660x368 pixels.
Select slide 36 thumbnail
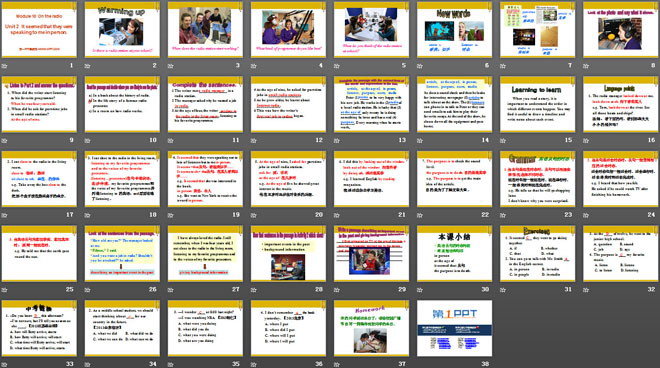(x=288, y=328)
